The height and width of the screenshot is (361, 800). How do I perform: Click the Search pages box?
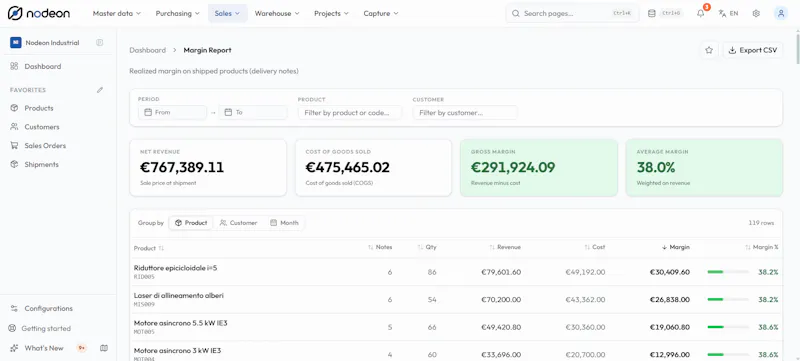572,14
